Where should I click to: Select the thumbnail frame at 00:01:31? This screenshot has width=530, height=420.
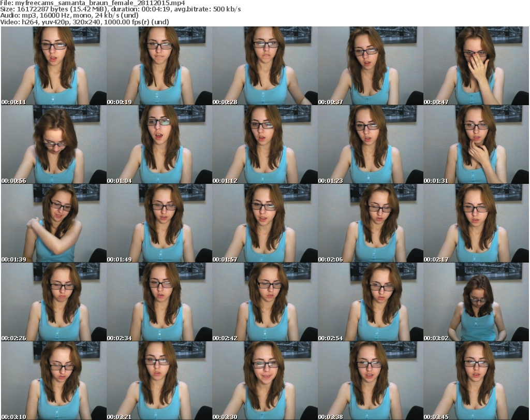pyautogui.click(x=476, y=144)
